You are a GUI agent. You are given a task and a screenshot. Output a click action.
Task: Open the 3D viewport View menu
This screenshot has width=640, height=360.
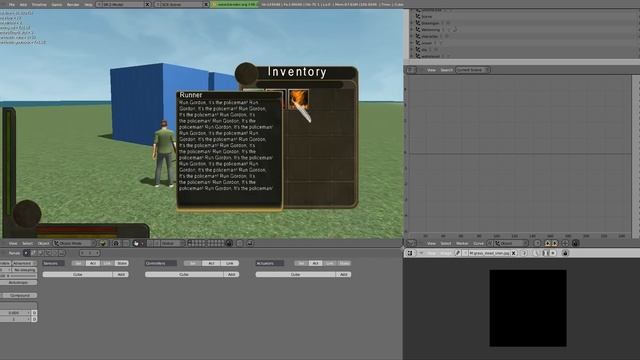pos(13,243)
